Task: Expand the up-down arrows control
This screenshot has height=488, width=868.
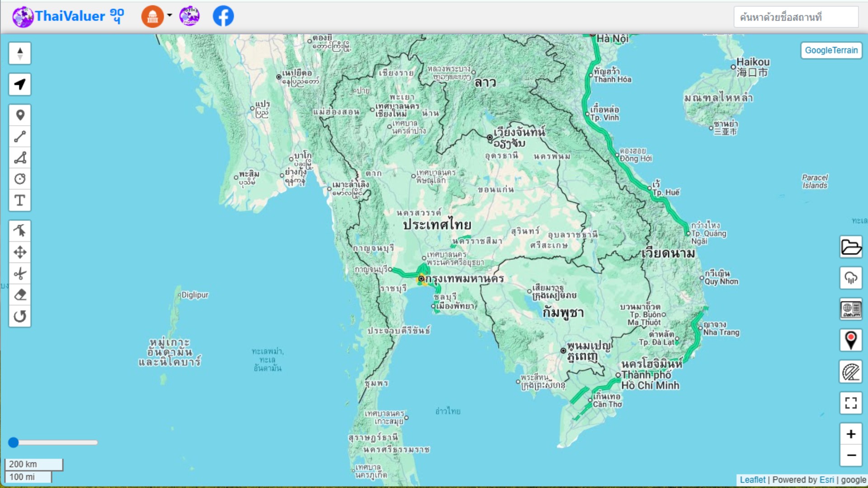Action: pos(20,53)
